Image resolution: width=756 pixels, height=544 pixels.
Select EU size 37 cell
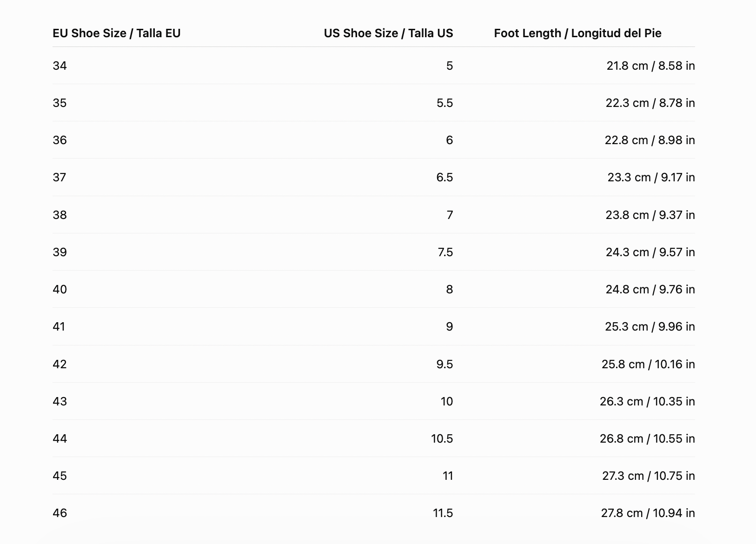pyautogui.click(x=60, y=177)
